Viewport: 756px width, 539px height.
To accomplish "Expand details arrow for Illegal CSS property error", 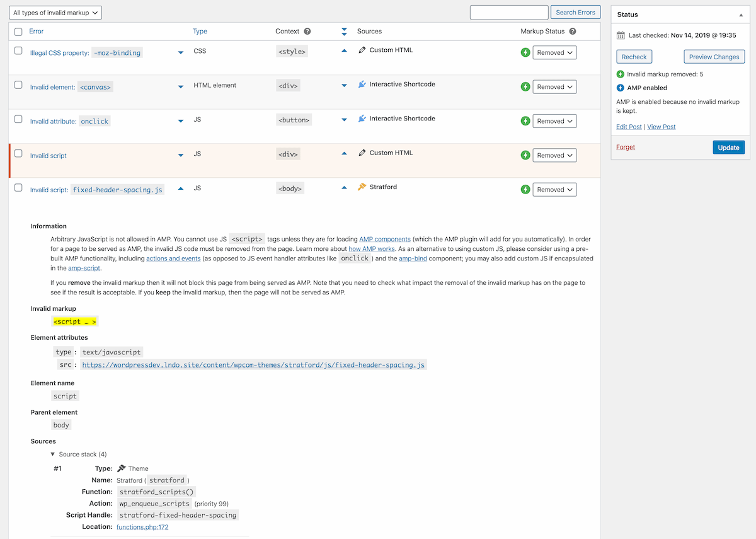I will click(x=181, y=53).
